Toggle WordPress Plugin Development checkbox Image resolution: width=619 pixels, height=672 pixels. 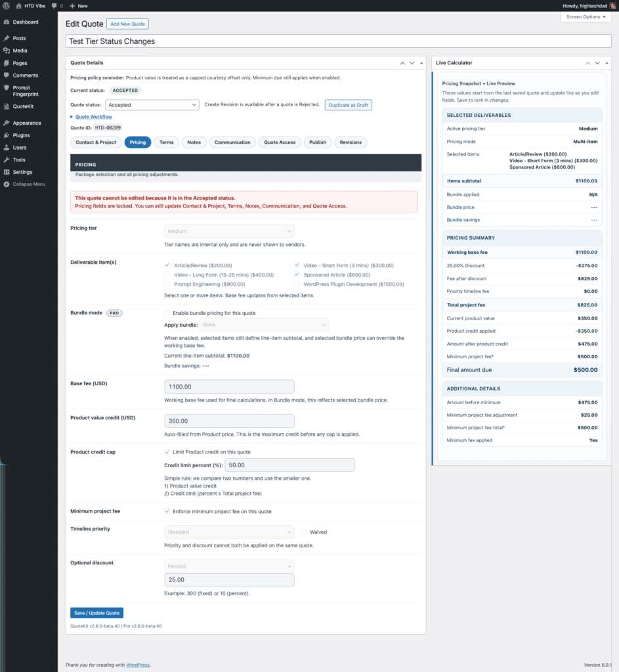point(297,284)
